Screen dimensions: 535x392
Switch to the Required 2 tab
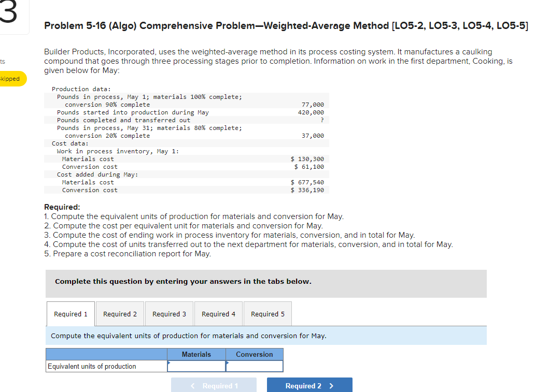click(120, 313)
